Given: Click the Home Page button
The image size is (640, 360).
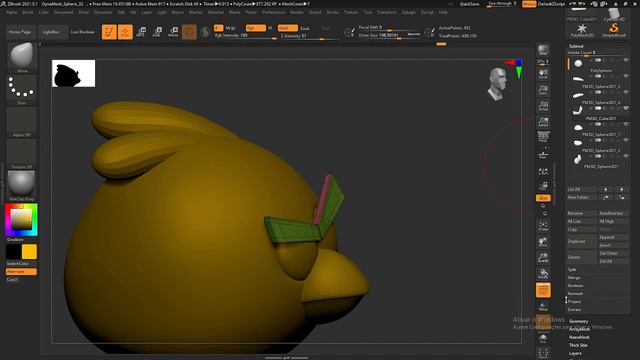Looking at the screenshot, I should click(x=20, y=32).
